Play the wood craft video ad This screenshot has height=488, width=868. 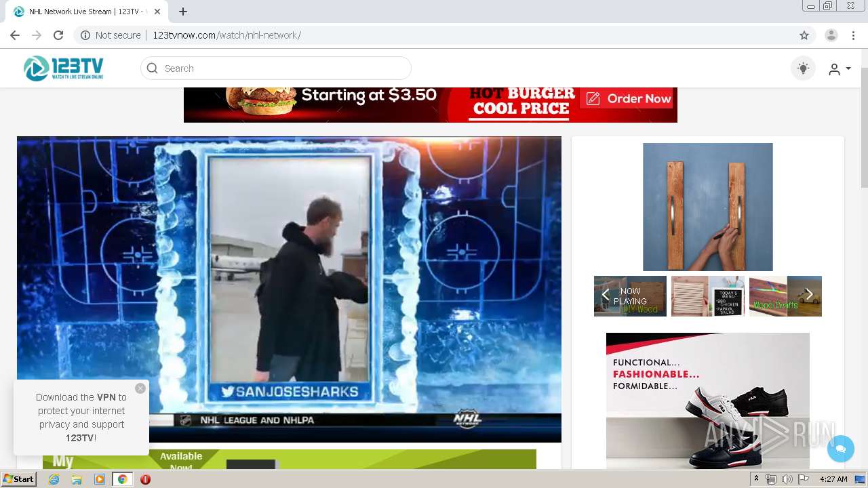(708, 207)
